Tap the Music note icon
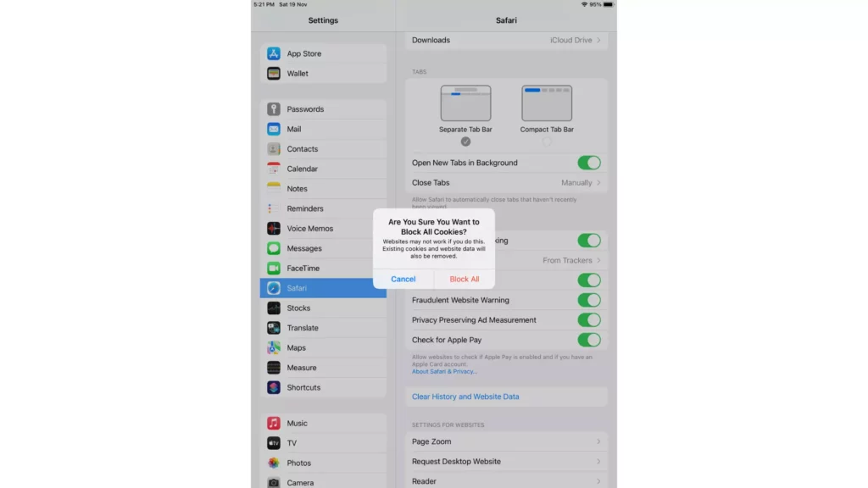 274,424
